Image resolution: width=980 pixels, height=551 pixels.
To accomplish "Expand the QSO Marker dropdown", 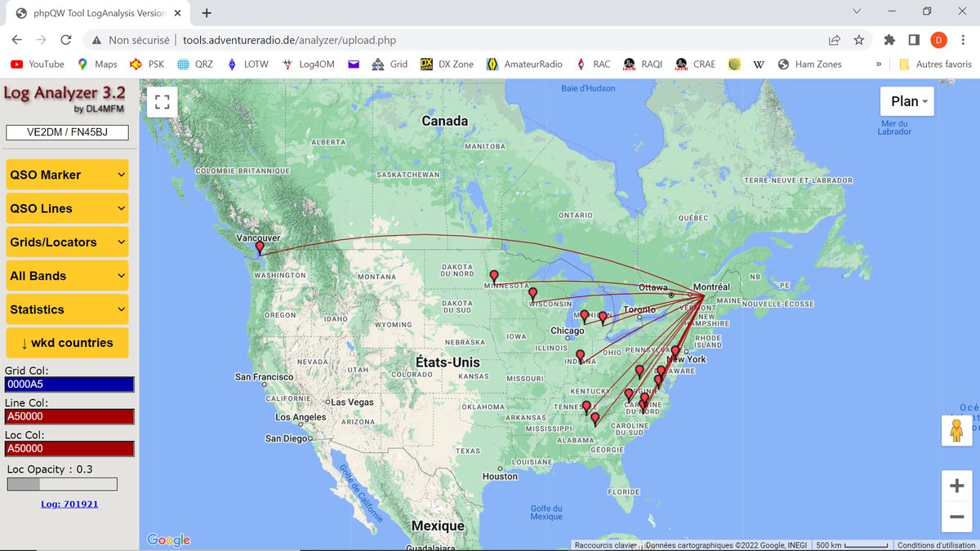I will [67, 175].
